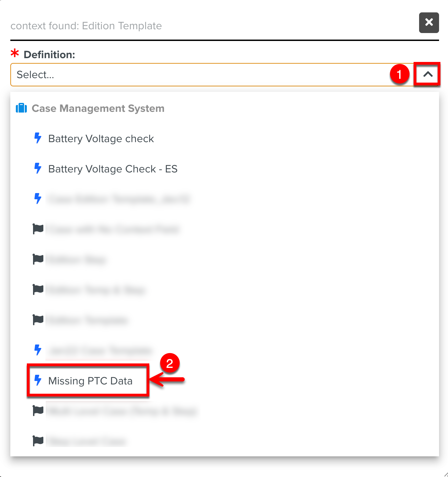Click the briefcase icon beside Case Management System
Screen dimensions: 448x477
[x=21, y=108]
